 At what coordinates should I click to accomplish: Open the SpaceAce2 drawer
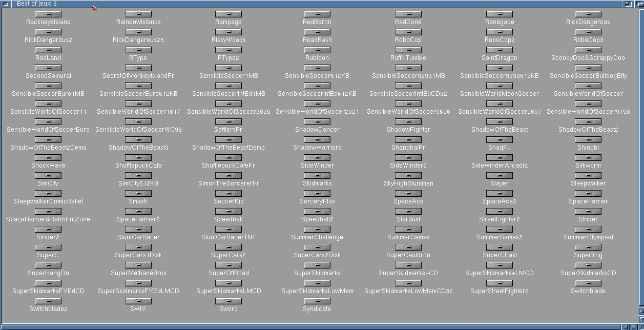[499, 194]
